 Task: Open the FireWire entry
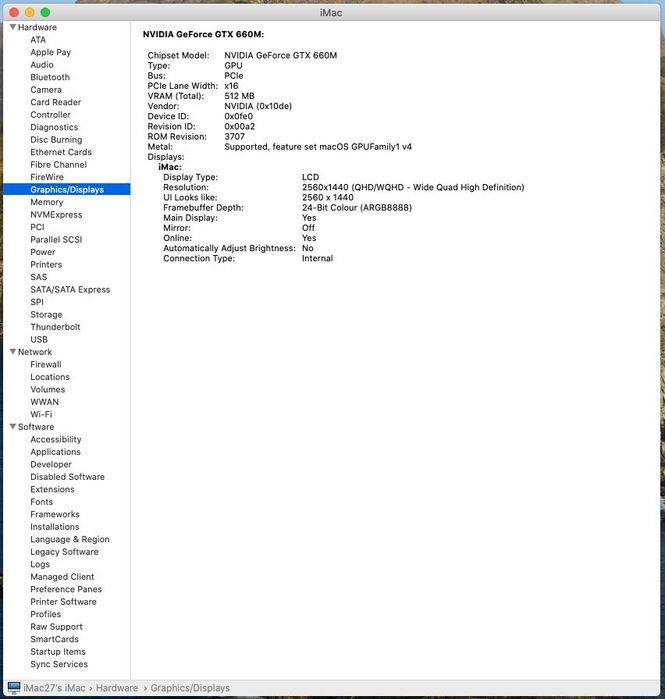pyautogui.click(x=47, y=177)
